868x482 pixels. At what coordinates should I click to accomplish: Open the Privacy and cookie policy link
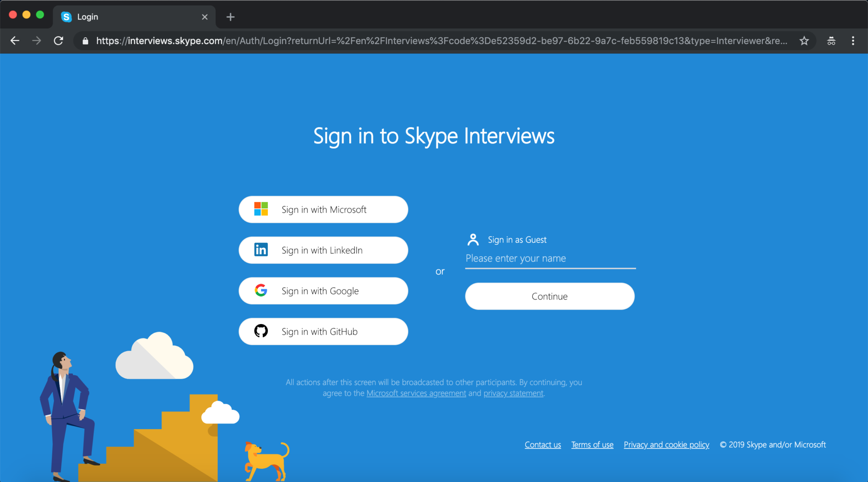click(666, 445)
